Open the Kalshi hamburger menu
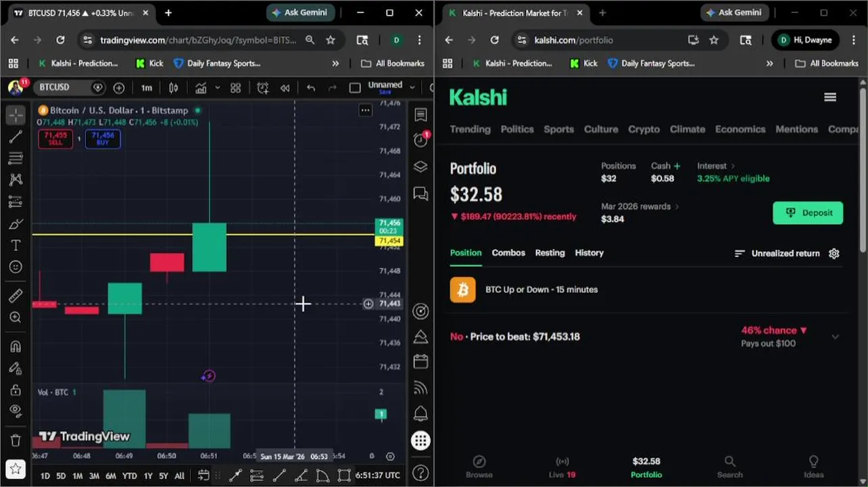The image size is (868, 487). (x=830, y=97)
